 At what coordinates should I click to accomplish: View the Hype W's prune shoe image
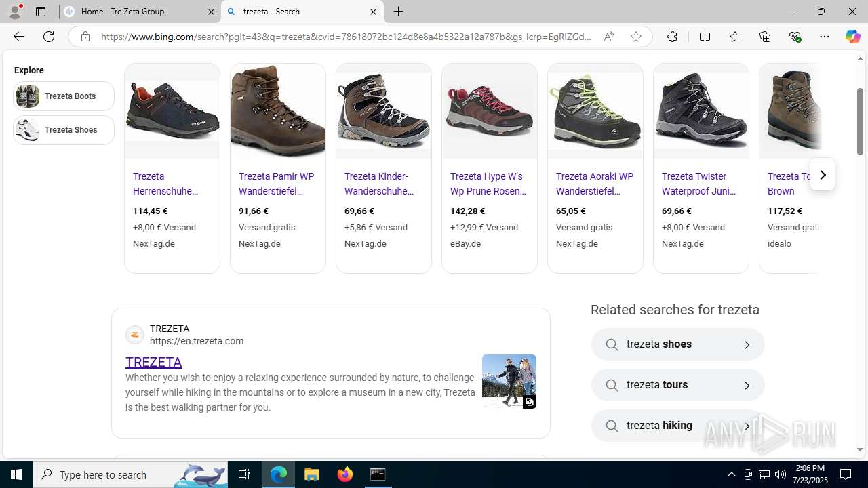tap(490, 111)
